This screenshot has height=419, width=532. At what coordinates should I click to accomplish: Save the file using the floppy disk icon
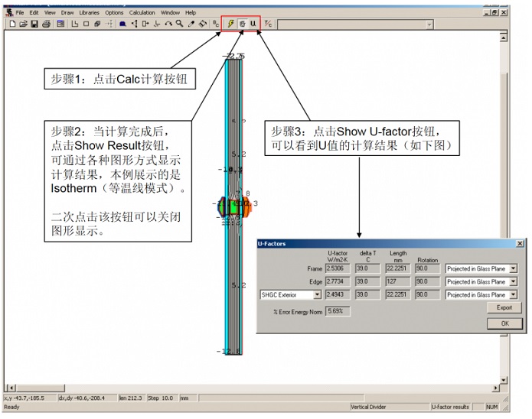pyautogui.click(x=34, y=24)
